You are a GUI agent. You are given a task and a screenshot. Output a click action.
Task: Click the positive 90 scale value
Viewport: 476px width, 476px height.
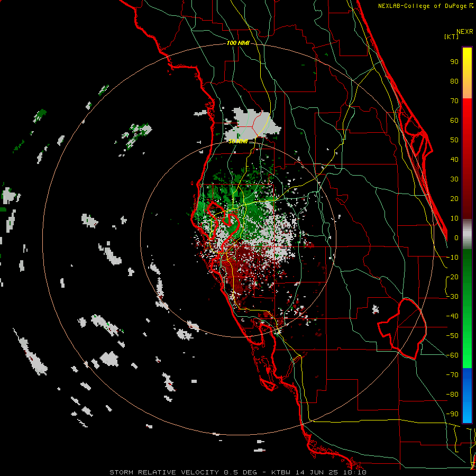coord(454,62)
